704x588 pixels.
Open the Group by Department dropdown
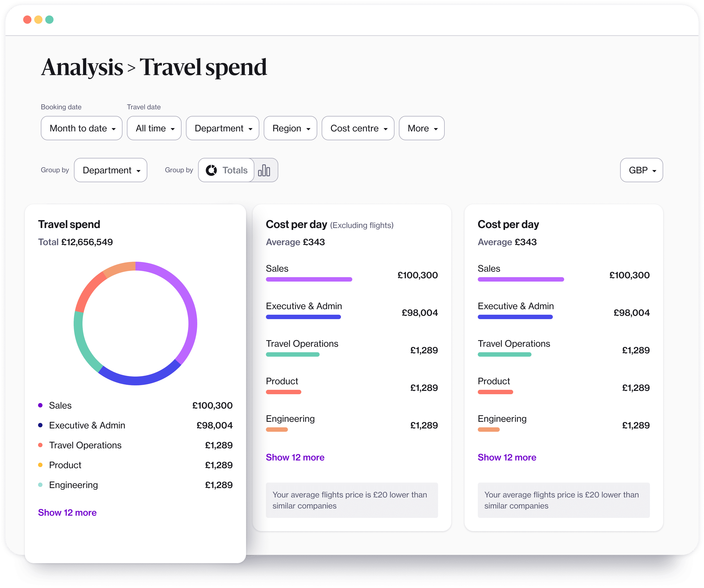click(111, 170)
